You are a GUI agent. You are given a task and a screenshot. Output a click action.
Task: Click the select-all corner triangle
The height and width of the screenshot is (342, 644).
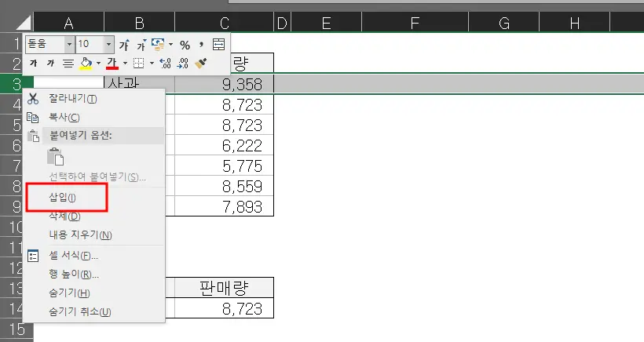pyautogui.click(x=23, y=23)
